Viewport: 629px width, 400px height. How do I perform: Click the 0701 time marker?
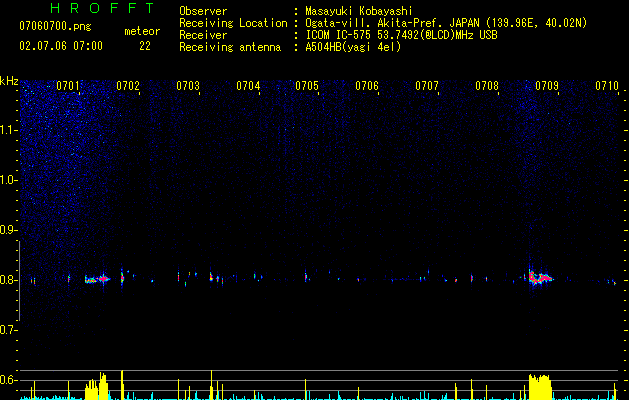click(x=68, y=86)
